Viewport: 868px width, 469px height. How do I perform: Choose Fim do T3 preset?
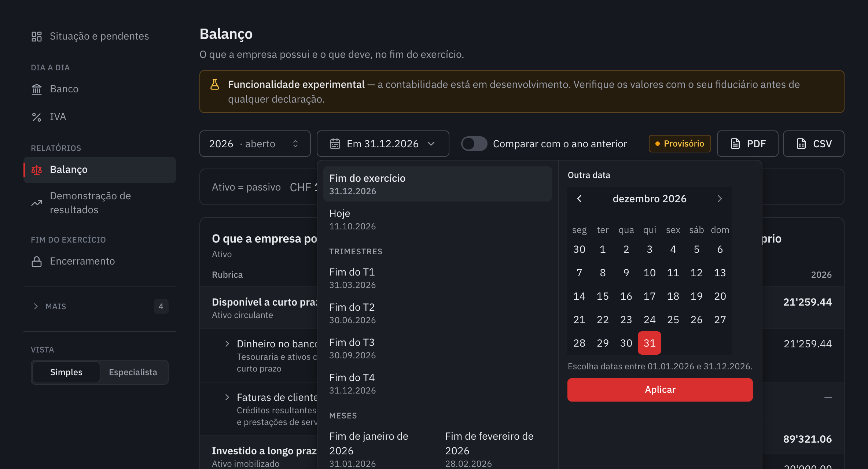438,348
